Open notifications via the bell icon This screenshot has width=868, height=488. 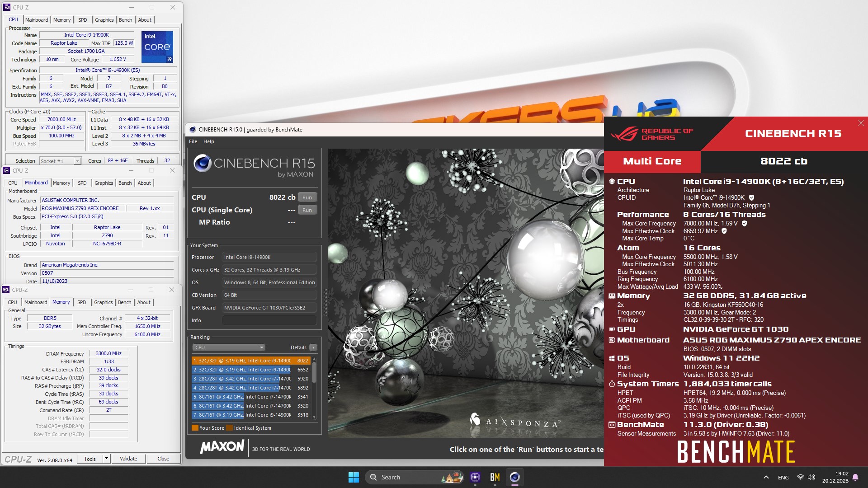(x=855, y=477)
